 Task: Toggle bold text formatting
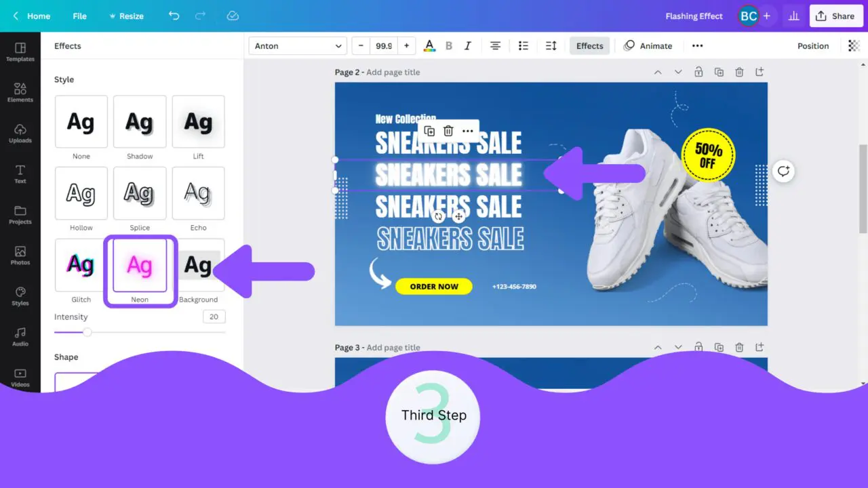tap(448, 46)
